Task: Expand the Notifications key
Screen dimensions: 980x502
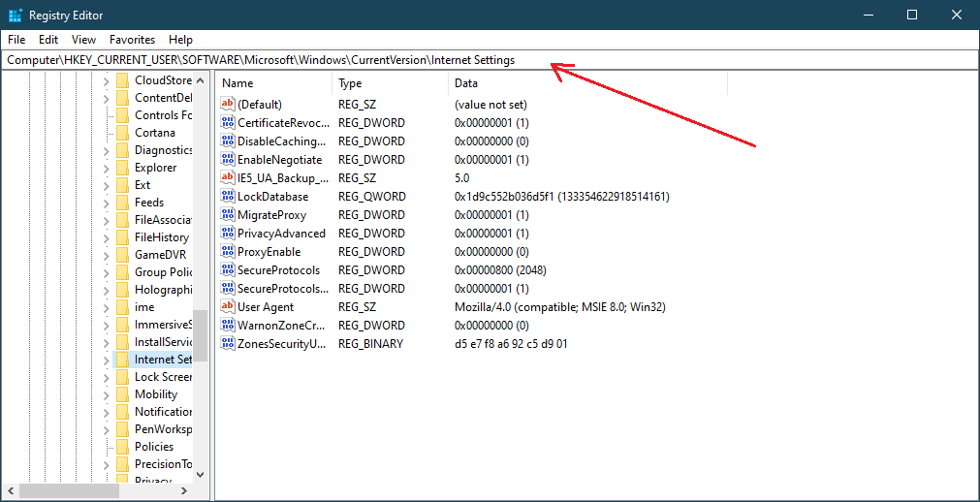Action: tap(107, 413)
